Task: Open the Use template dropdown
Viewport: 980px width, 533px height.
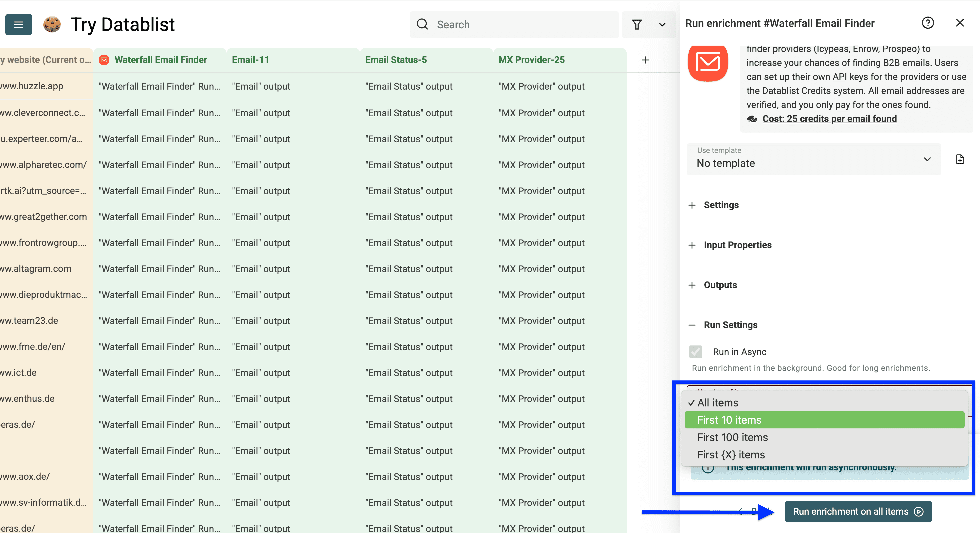Action: (814, 159)
